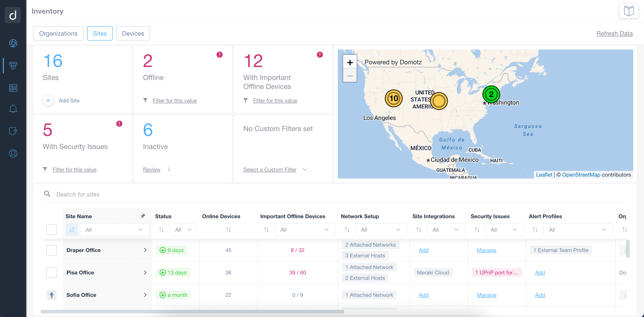This screenshot has height=317, width=644.
Task: Check the Draper Office row checkbox
Action: [x=51, y=250]
